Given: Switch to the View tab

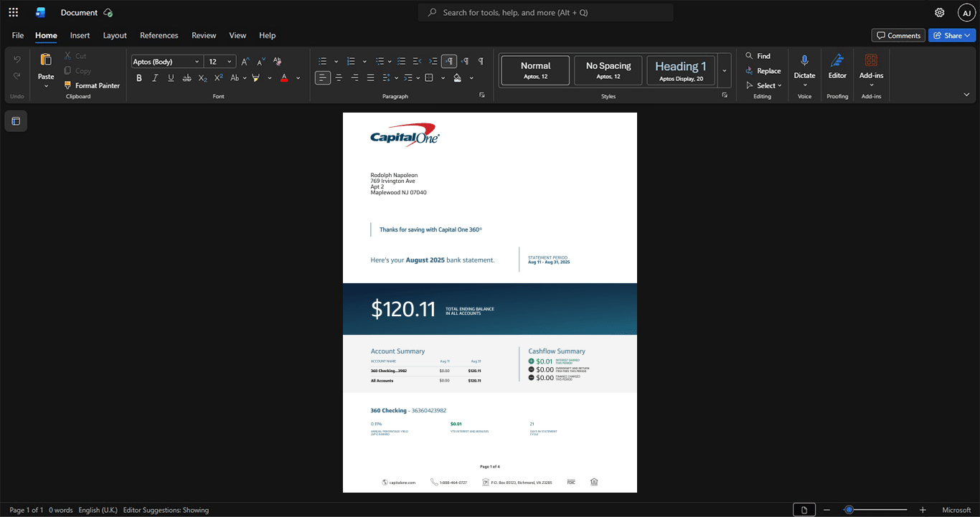Looking at the screenshot, I should 237,35.
